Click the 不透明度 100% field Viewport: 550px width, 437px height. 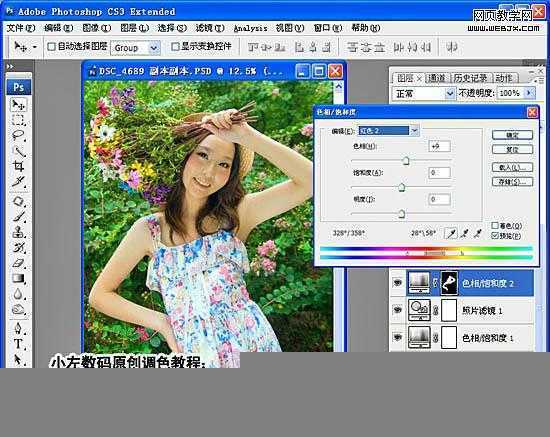pos(511,93)
